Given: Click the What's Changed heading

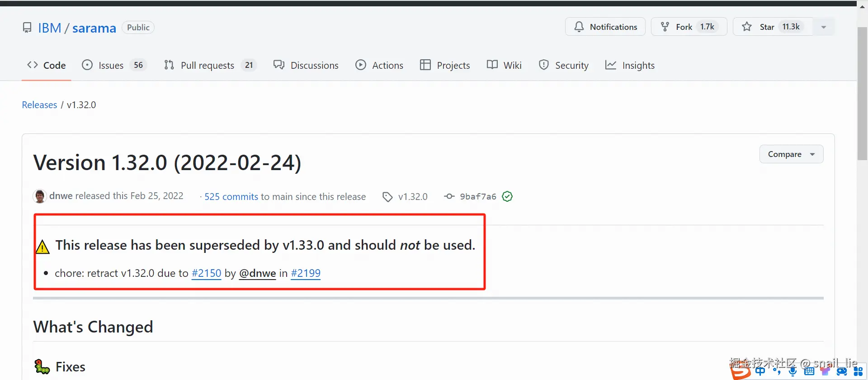Looking at the screenshot, I should pyautogui.click(x=93, y=327).
